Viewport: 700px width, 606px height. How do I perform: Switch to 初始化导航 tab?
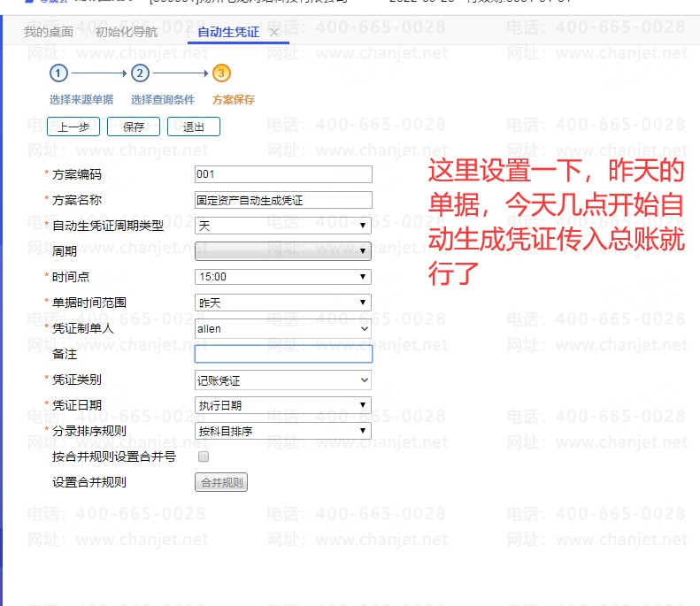[126, 32]
